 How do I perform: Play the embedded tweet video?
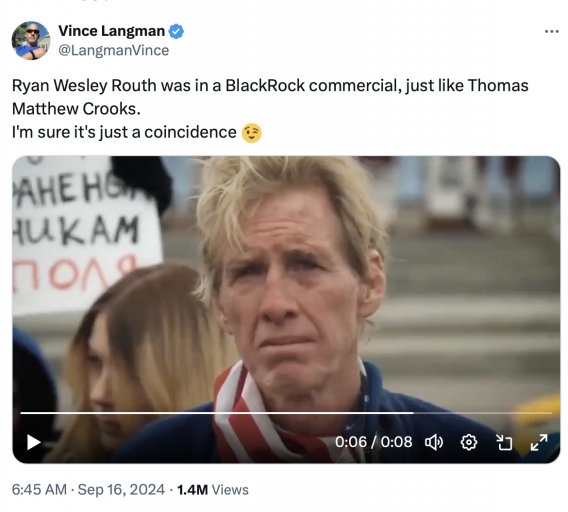[x=34, y=442]
